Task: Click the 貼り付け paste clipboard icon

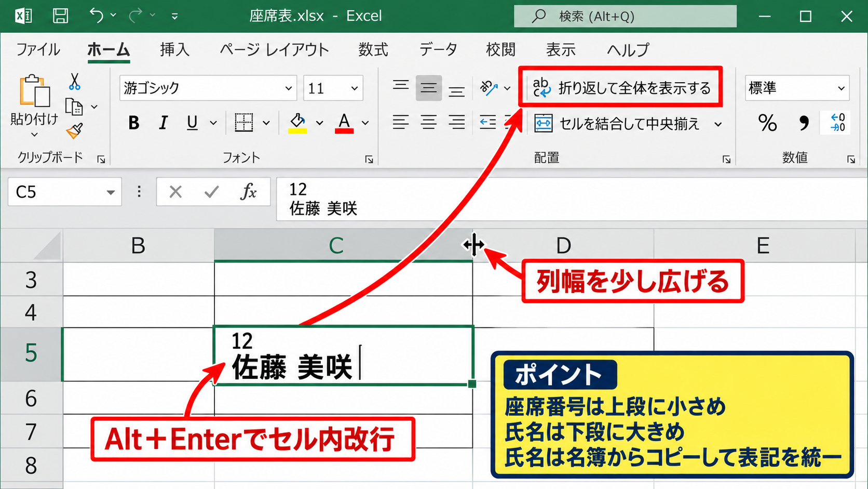Action: [x=34, y=91]
